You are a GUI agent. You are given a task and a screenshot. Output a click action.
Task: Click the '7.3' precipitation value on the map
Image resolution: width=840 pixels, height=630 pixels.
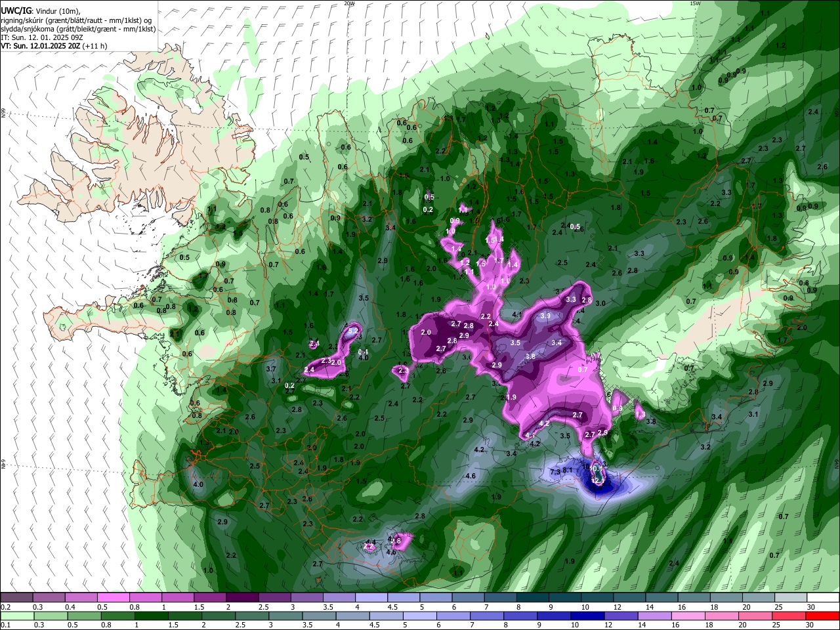555,472
